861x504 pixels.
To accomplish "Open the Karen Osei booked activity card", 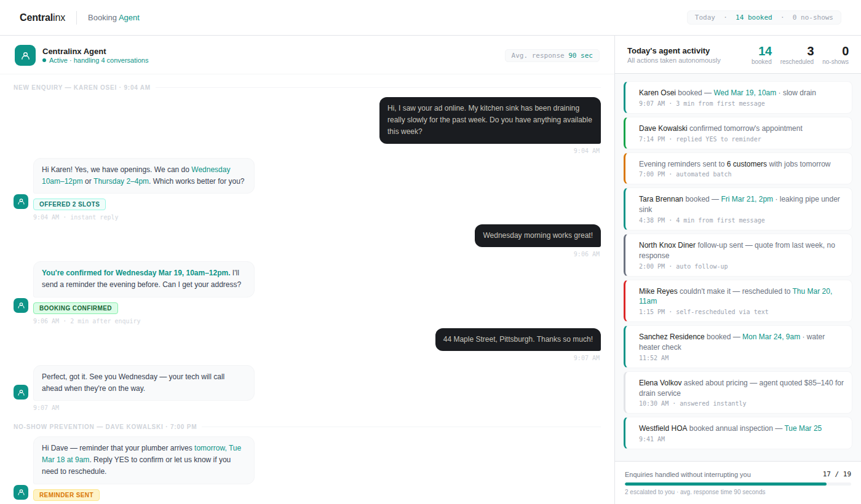I will pyautogui.click(x=738, y=98).
